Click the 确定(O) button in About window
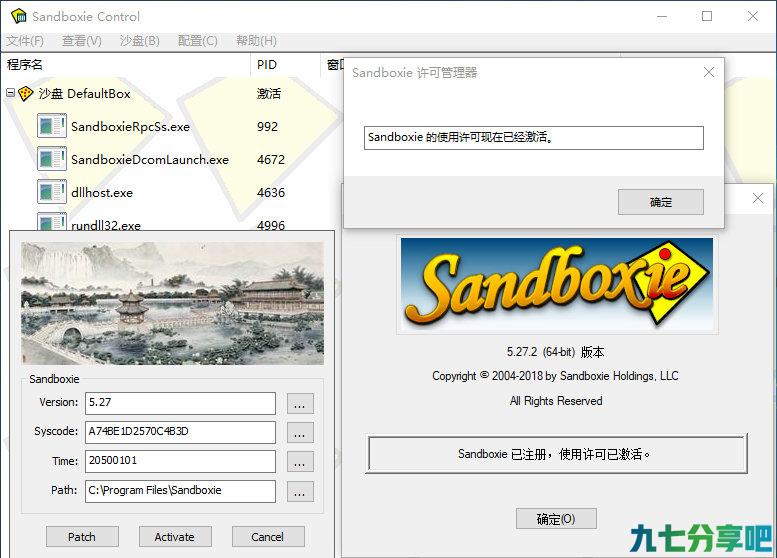The image size is (777, 558). coord(556,519)
